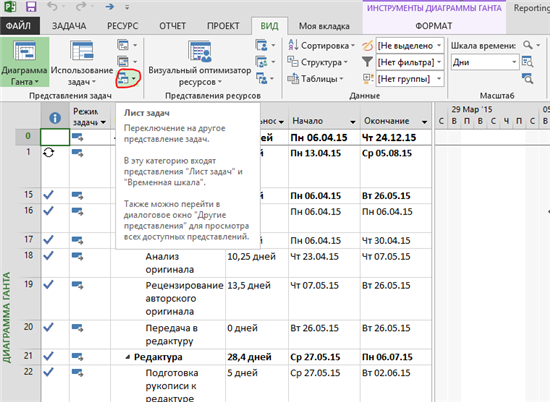Switch to the ЗАДАЧА ribbon tab
Viewport: 550px width, 402px height.
coord(69,26)
